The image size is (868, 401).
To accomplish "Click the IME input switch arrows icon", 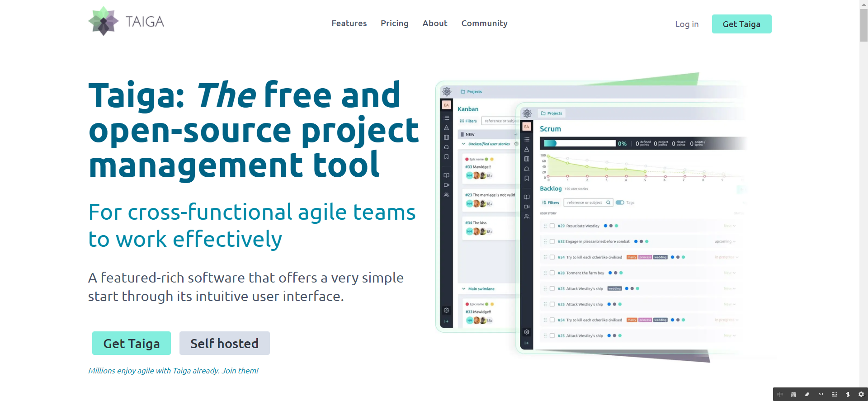I will click(848, 394).
